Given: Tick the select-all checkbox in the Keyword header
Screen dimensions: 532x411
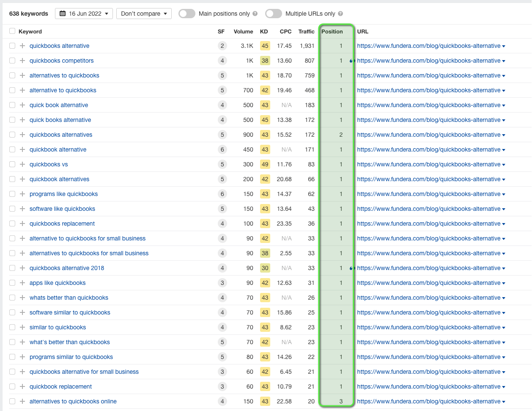Looking at the screenshot, I should click(x=12, y=31).
